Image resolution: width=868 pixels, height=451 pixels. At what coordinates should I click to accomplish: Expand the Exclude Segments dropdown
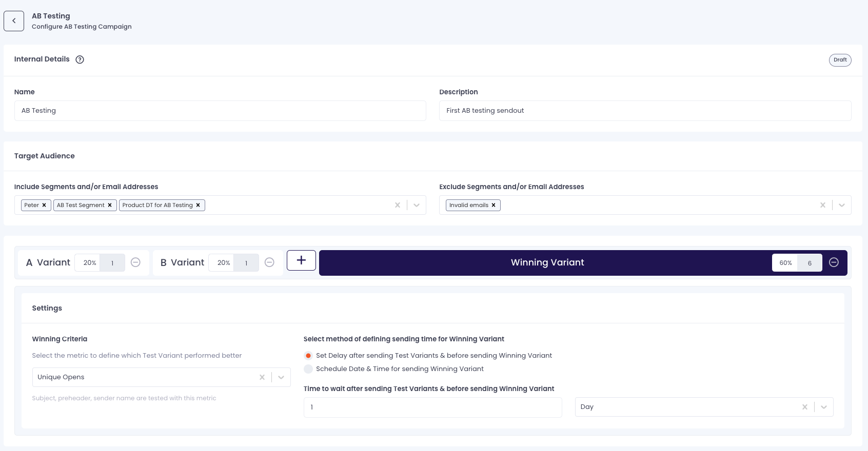coord(842,205)
